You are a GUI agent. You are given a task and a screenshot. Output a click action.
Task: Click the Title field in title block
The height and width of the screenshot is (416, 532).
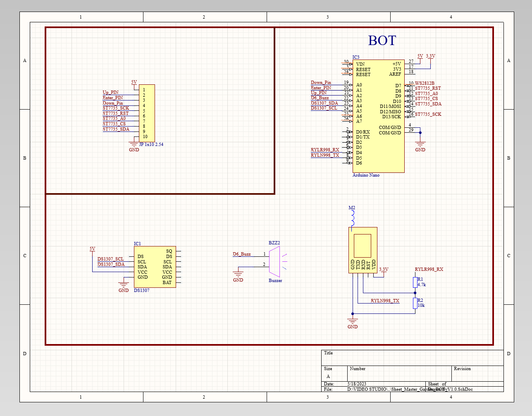tap(329, 353)
